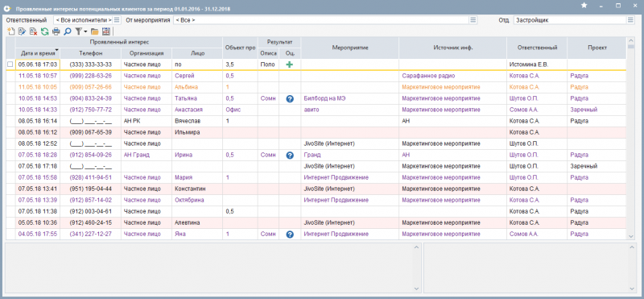Edit the selected record with pencil icon
Screen dimensions: 644x299
[23, 31]
